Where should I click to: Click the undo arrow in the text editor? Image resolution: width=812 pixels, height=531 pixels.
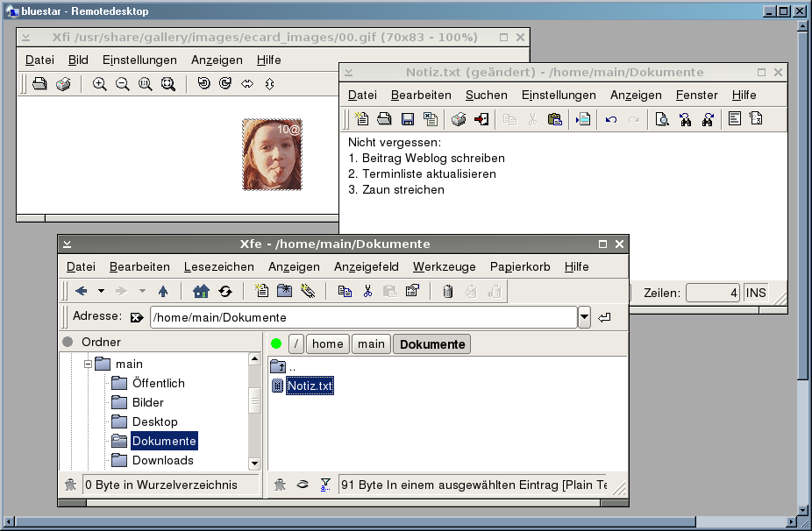coord(611,119)
